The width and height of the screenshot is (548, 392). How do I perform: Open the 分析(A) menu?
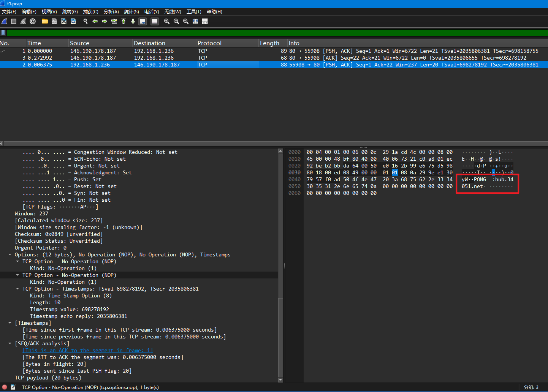pyautogui.click(x=111, y=12)
